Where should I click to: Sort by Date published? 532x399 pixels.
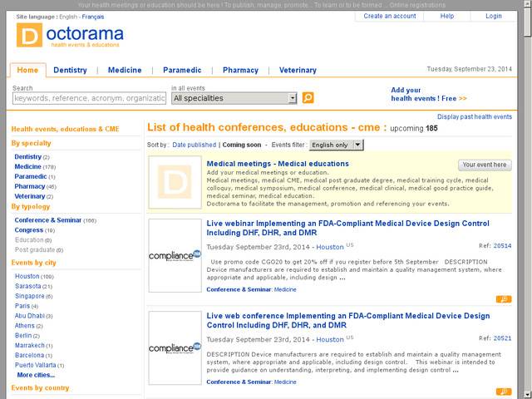pyautogui.click(x=194, y=145)
